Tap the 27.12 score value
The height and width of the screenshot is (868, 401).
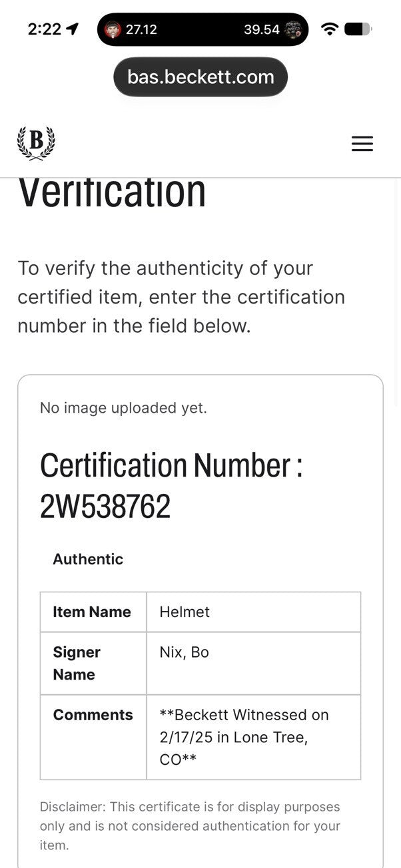pyautogui.click(x=141, y=29)
